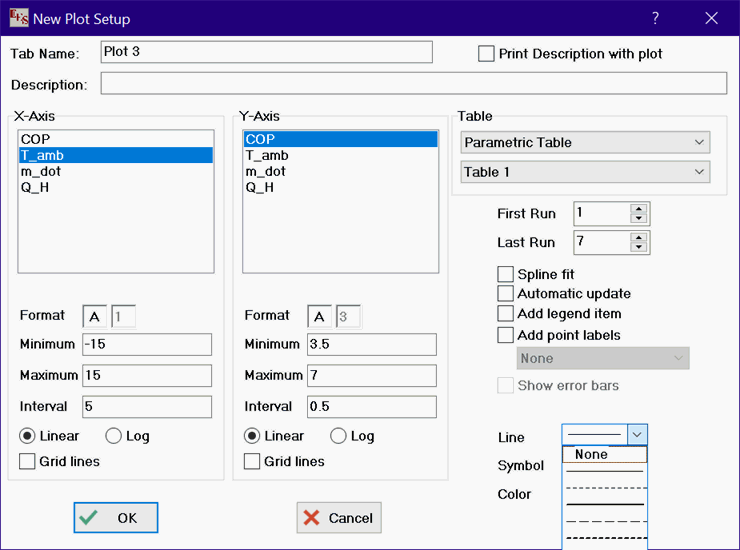The height and width of the screenshot is (550, 740).
Task: Select Q_H in the Y-Axis list
Action: [x=260, y=187]
